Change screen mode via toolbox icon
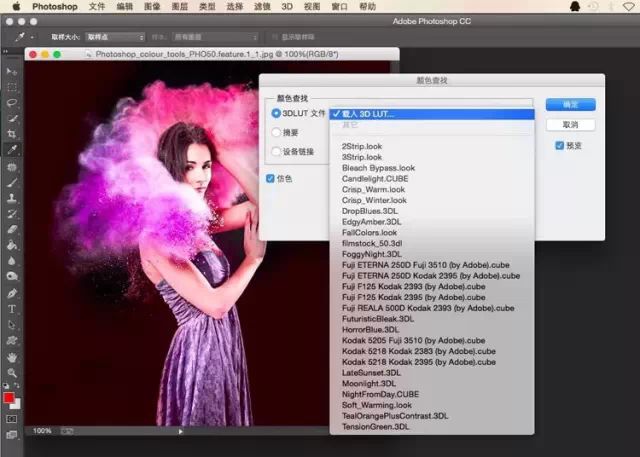Screen dimensions: 640x457 coord(11,435)
